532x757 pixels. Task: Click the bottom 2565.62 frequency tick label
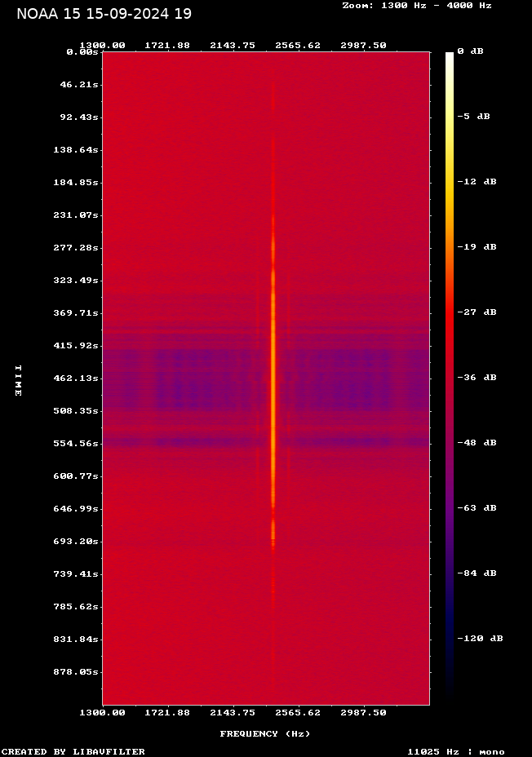298,712
